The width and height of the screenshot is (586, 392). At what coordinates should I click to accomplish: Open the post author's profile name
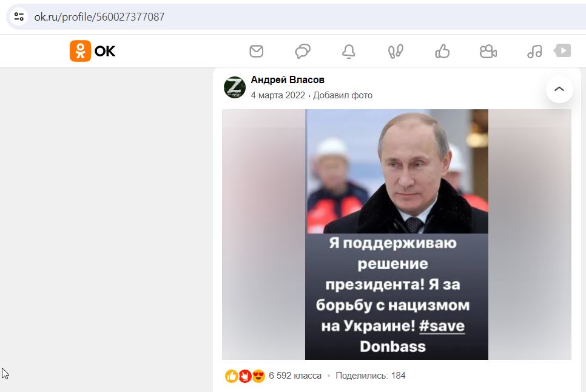pos(288,79)
